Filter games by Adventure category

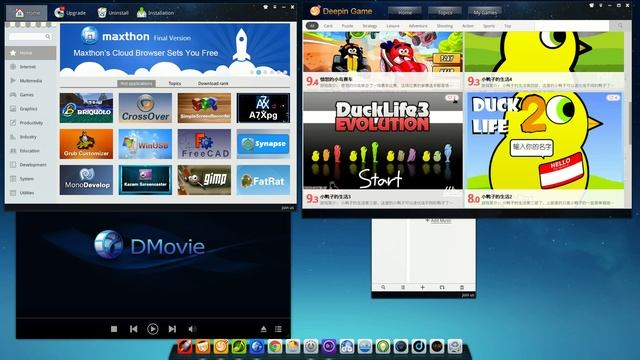(x=418, y=26)
